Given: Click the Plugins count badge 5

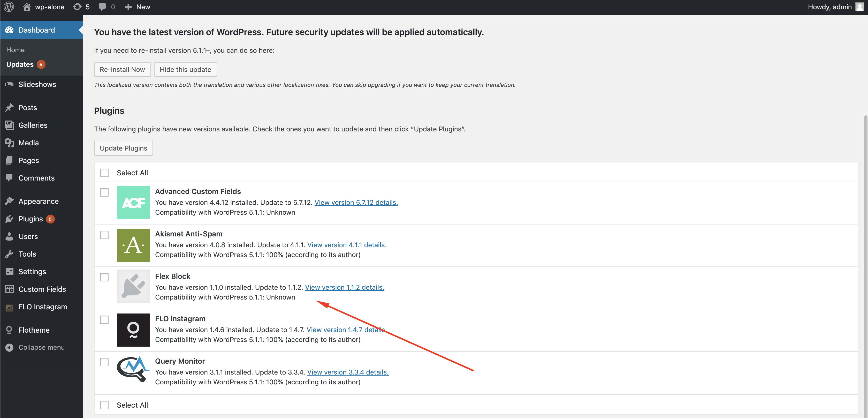Looking at the screenshot, I should 50,219.
